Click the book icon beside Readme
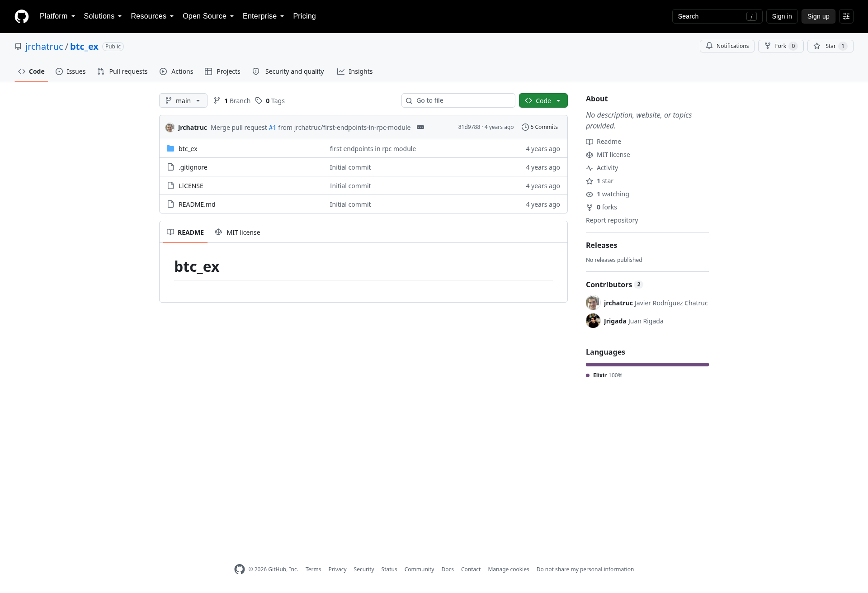 (590, 142)
